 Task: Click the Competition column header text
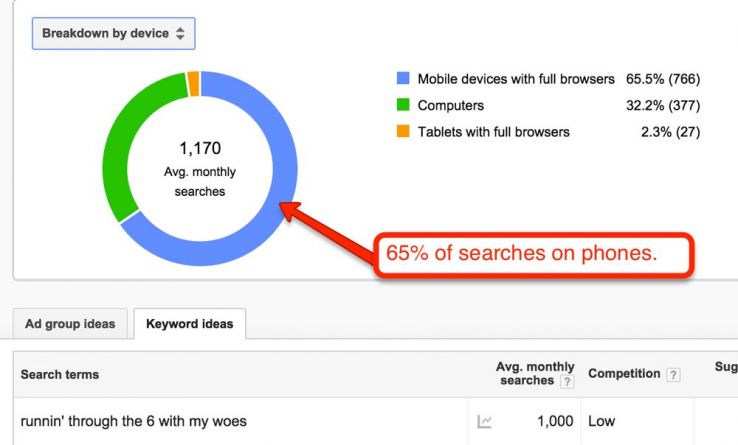[624, 374]
